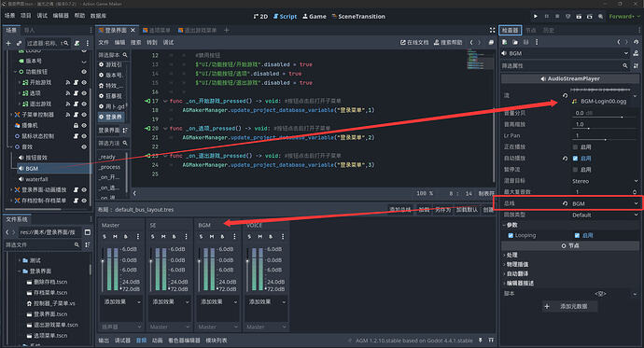Image resolution: width=644 pixels, height=348 pixels.
Task: Toggle the Looping parameter override checkbox
Action: click(511, 235)
